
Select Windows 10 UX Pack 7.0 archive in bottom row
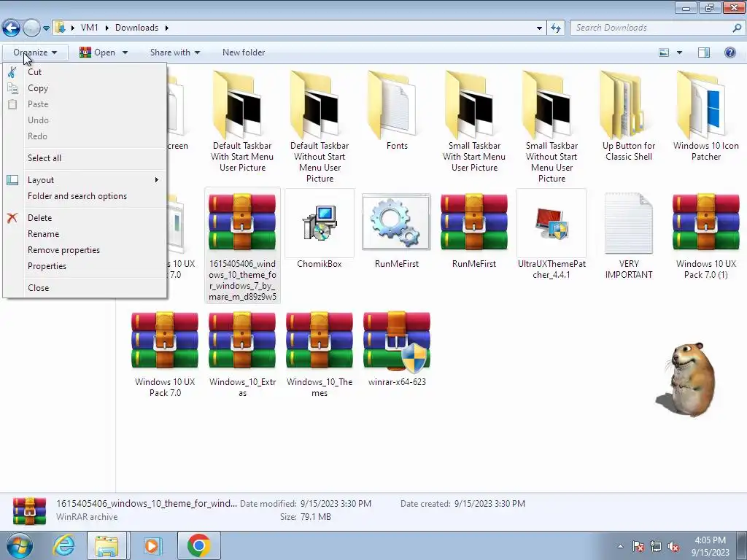[x=165, y=354]
